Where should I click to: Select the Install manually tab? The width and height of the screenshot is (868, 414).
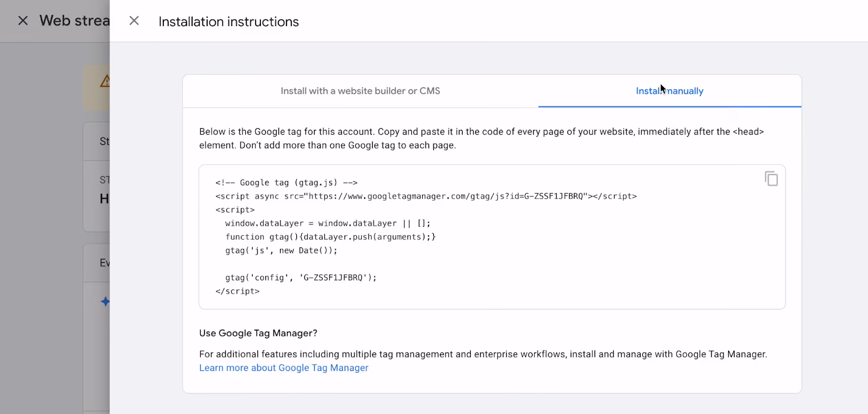point(669,91)
